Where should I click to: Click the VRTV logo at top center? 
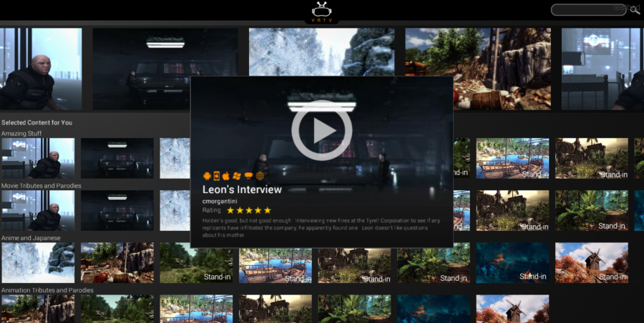(322, 12)
